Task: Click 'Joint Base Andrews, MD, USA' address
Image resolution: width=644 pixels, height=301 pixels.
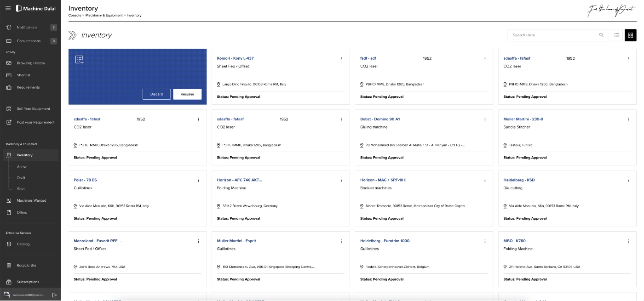Action: pos(102,267)
